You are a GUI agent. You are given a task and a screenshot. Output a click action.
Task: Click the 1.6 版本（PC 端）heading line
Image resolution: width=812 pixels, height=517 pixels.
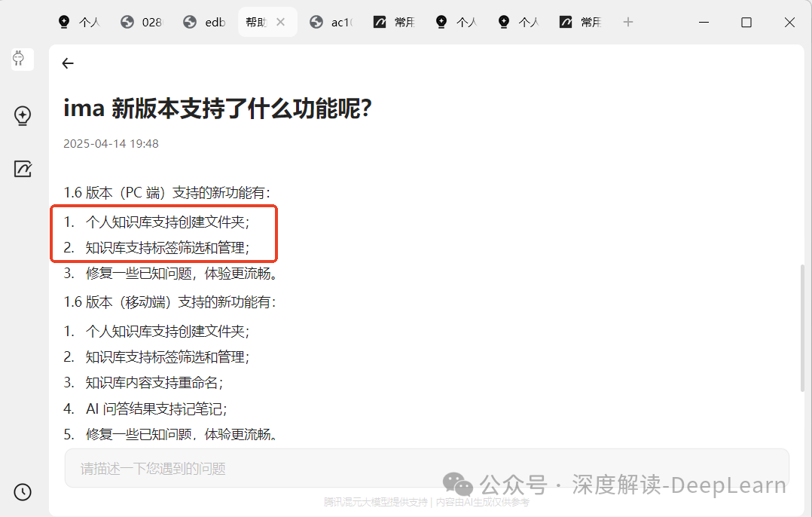(166, 193)
